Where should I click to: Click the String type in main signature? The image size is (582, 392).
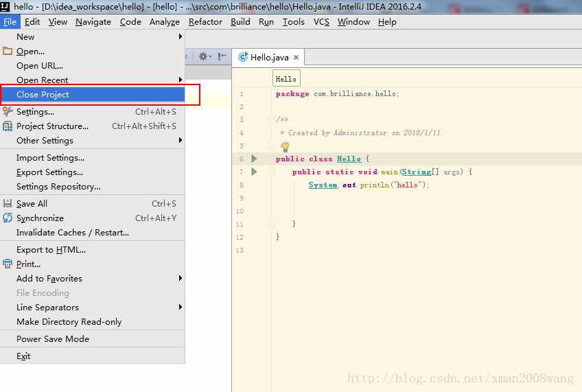417,172
